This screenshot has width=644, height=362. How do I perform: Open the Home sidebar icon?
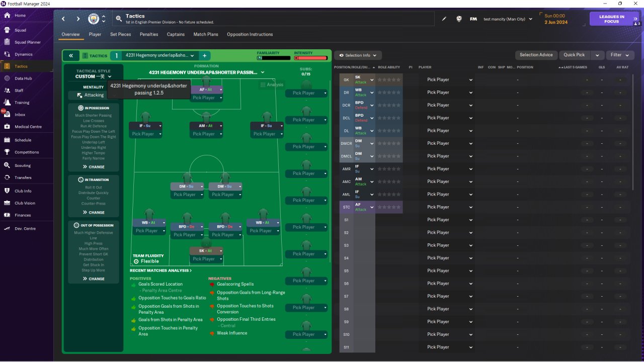point(7,16)
